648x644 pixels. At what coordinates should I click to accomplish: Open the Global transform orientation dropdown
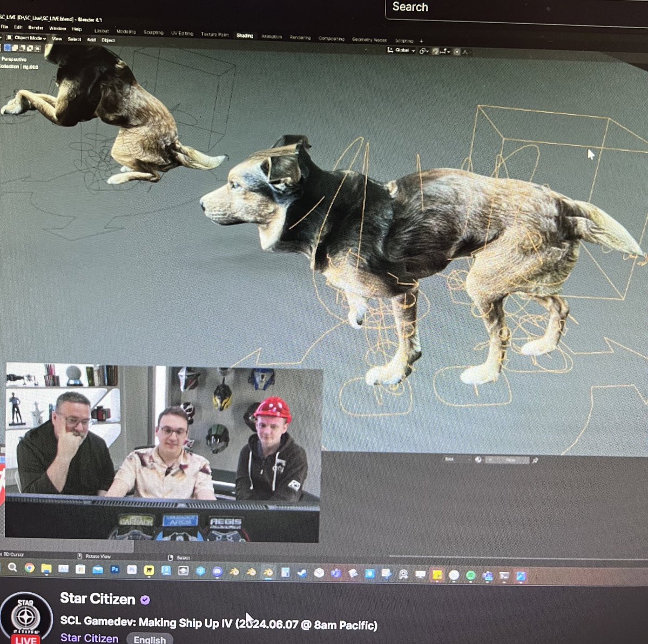(401, 50)
